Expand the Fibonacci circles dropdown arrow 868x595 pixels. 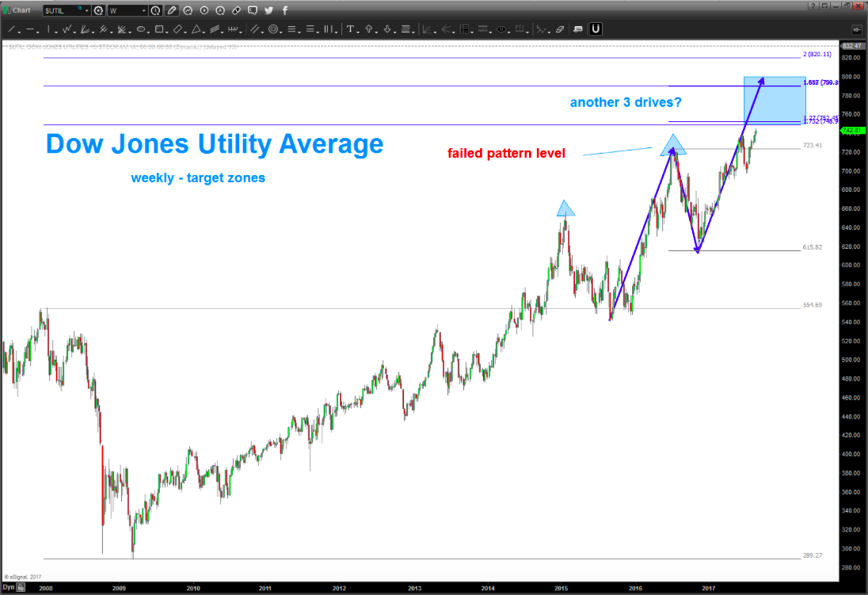click(x=281, y=32)
